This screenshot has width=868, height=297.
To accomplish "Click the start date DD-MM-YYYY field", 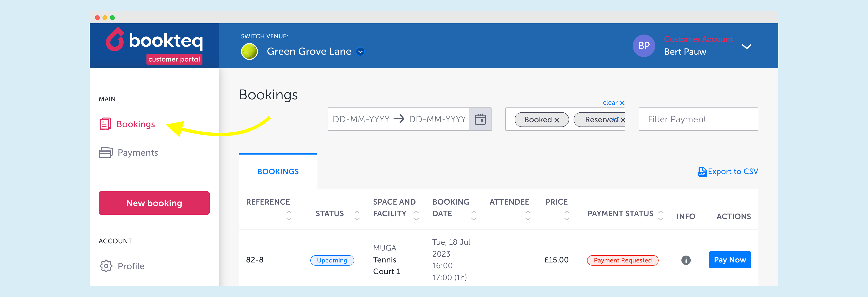I will [x=361, y=119].
